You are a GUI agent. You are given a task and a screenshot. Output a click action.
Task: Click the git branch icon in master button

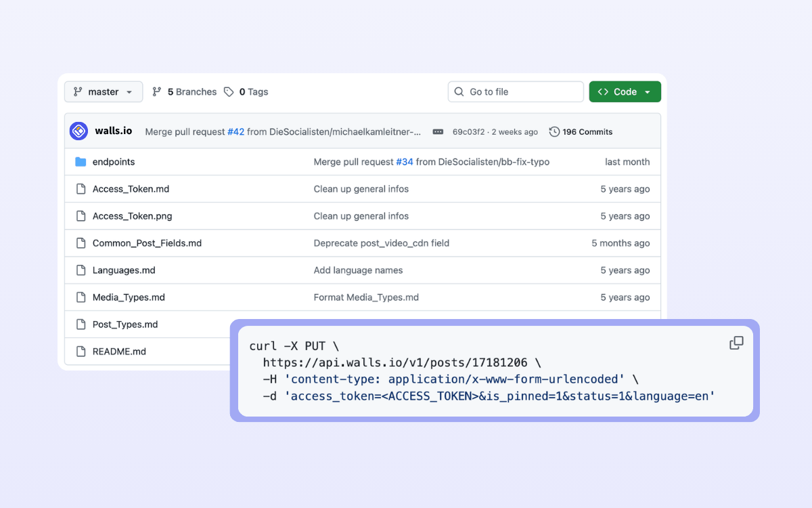click(x=78, y=91)
